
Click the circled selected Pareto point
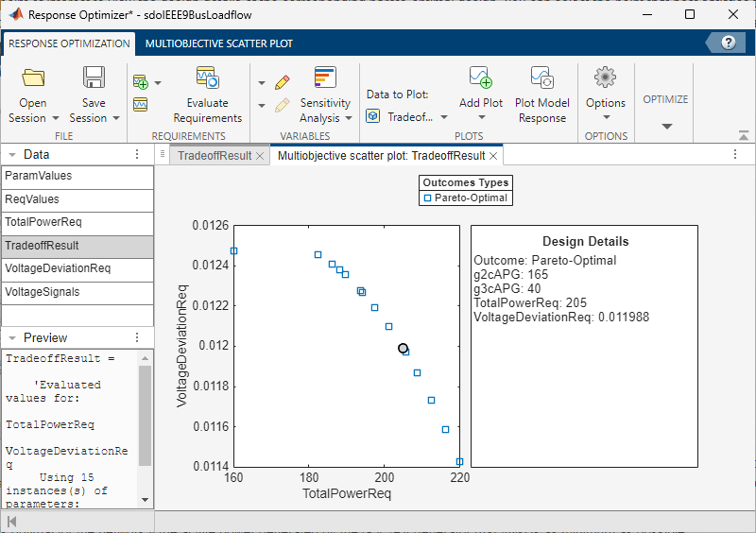[403, 349]
